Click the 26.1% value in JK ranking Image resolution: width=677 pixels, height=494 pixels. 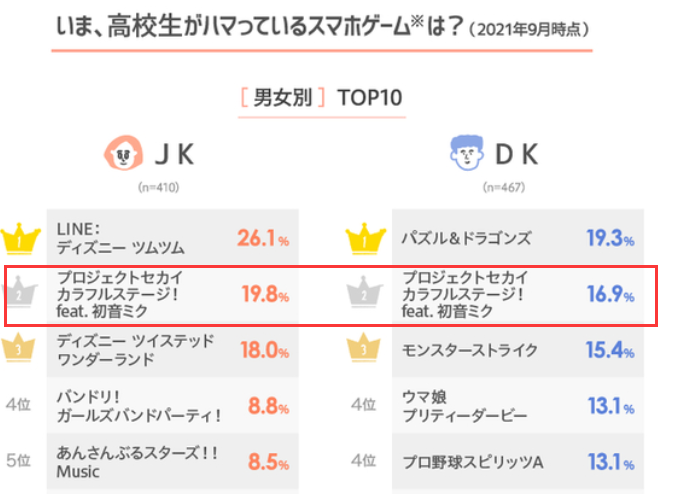[x=263, y=238]
